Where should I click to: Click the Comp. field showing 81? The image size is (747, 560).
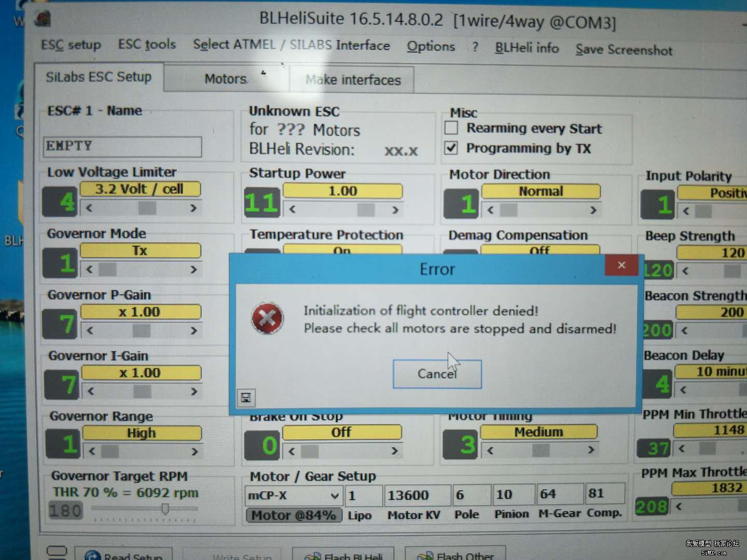[x=605, y=493]
